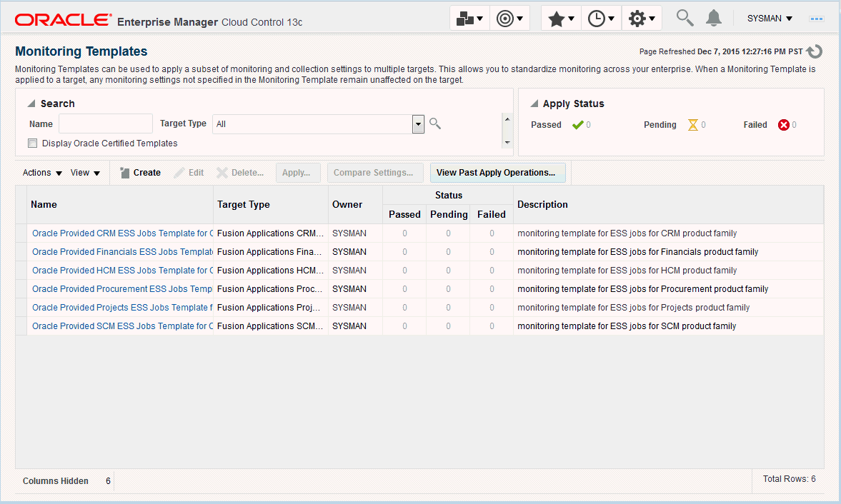The height and width of the screenshot is (504, 841).
Task: Run search using the magnifier beside Target Type
Action: pos(435,124)
